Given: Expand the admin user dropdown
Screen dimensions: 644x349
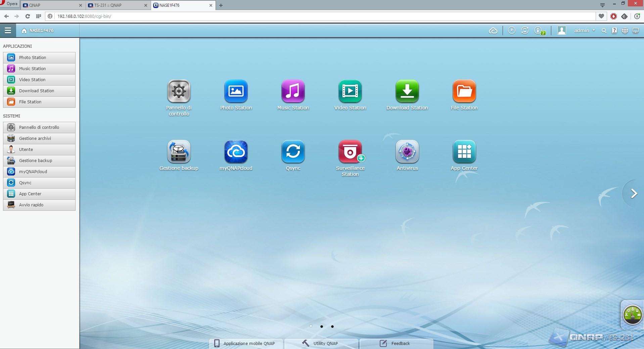Looking at the screenshot, I should tap(584, 31).
